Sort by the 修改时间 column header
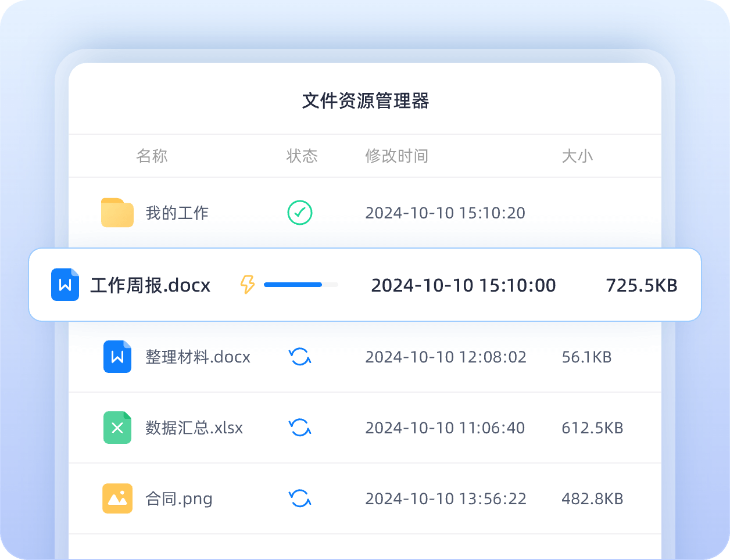Viewport: 730px width, 560px height. [396, 156]
